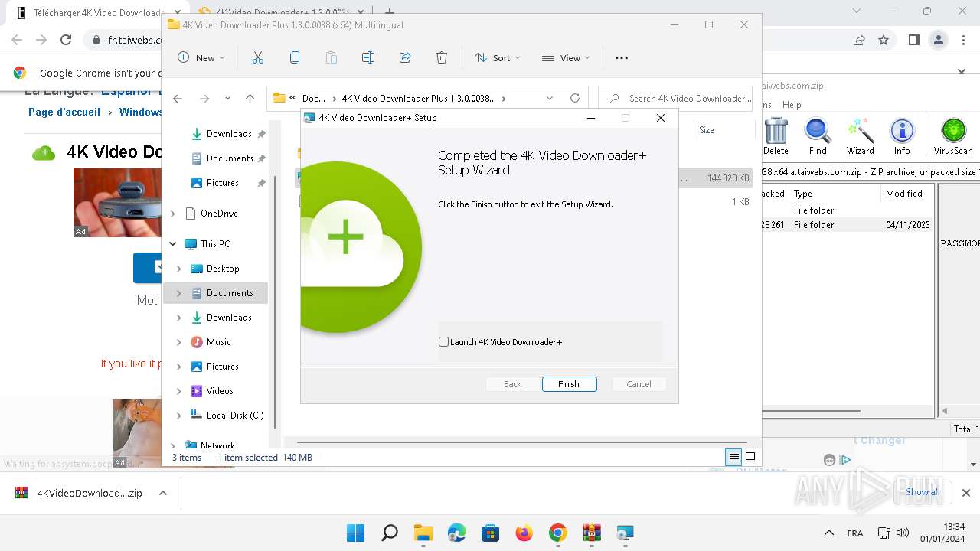Click Show all downloads in Chrome

click(923, 492)
